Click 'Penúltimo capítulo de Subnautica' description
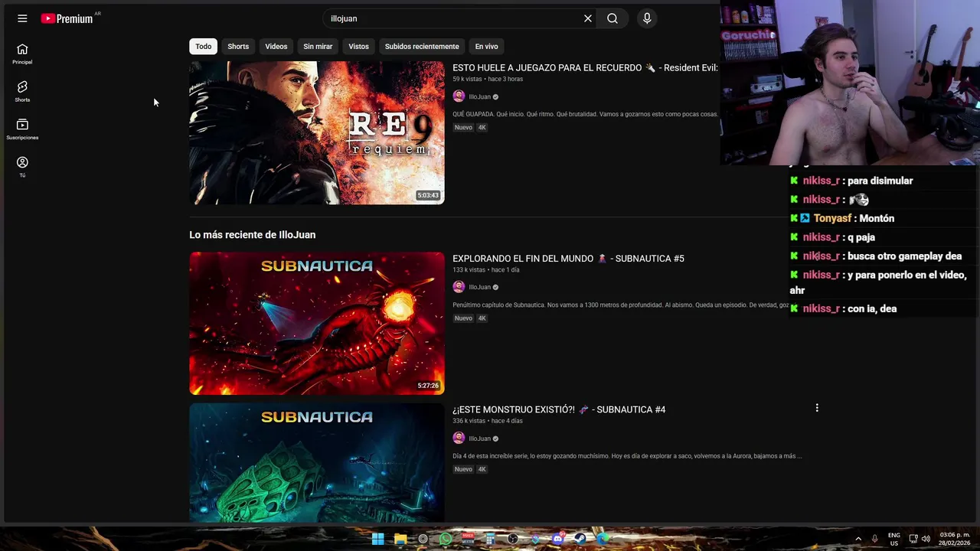This screenshot has height=551, width=980. pos(620,305)
